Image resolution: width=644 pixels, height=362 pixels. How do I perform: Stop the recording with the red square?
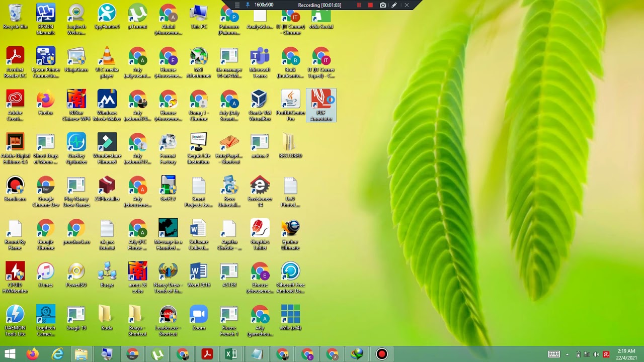[370, 5]
